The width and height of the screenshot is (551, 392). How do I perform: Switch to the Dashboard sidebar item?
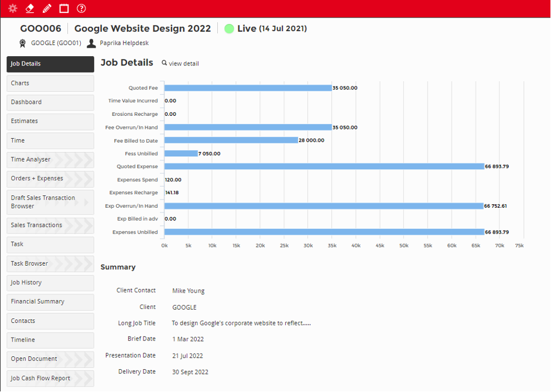coord(50,102)
